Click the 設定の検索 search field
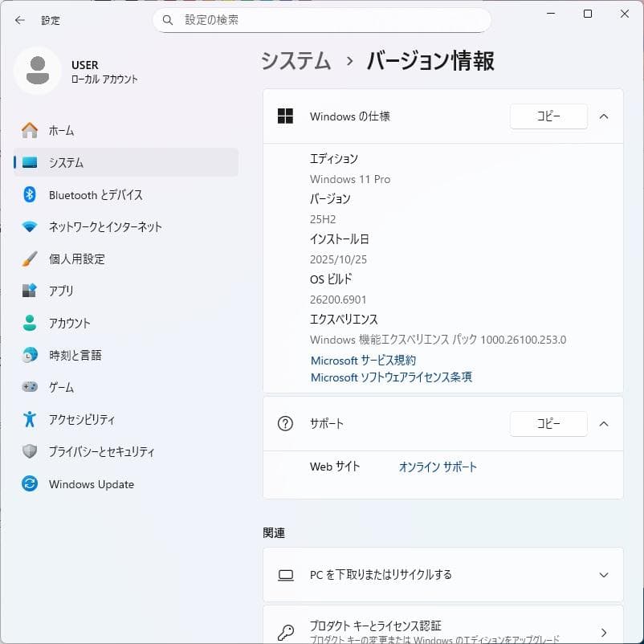Image resolution: width=644 pixels, height=644 pixels. 321,20
